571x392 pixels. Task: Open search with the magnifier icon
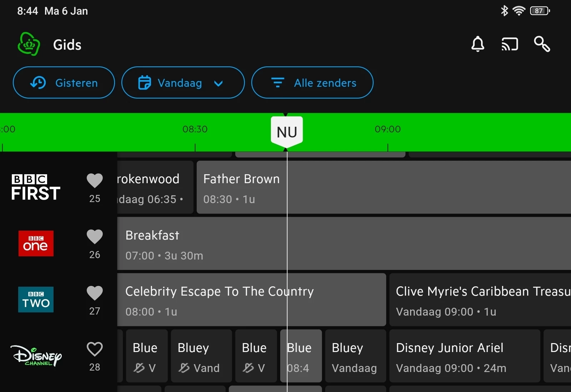point(542,44)
